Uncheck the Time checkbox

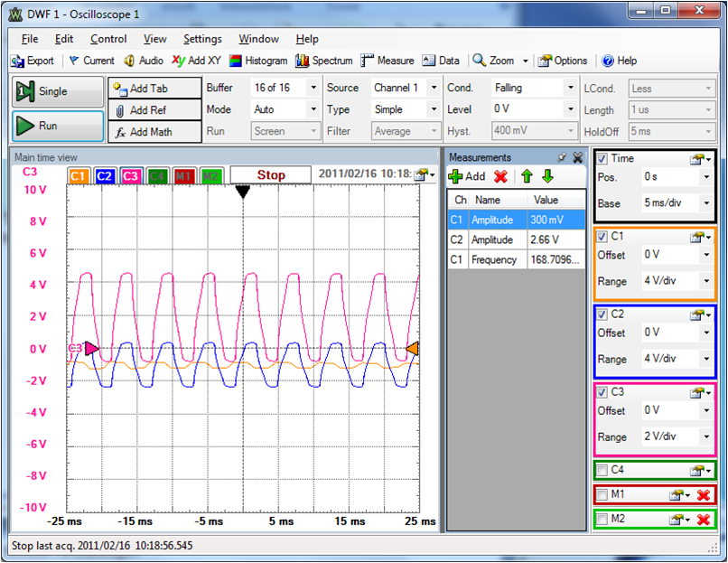tap(602, 158)
